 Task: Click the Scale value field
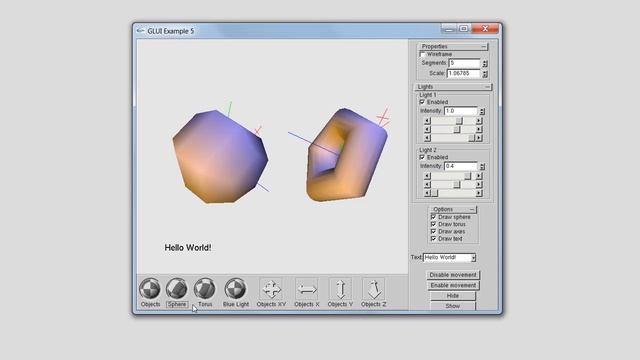point(464,74)
